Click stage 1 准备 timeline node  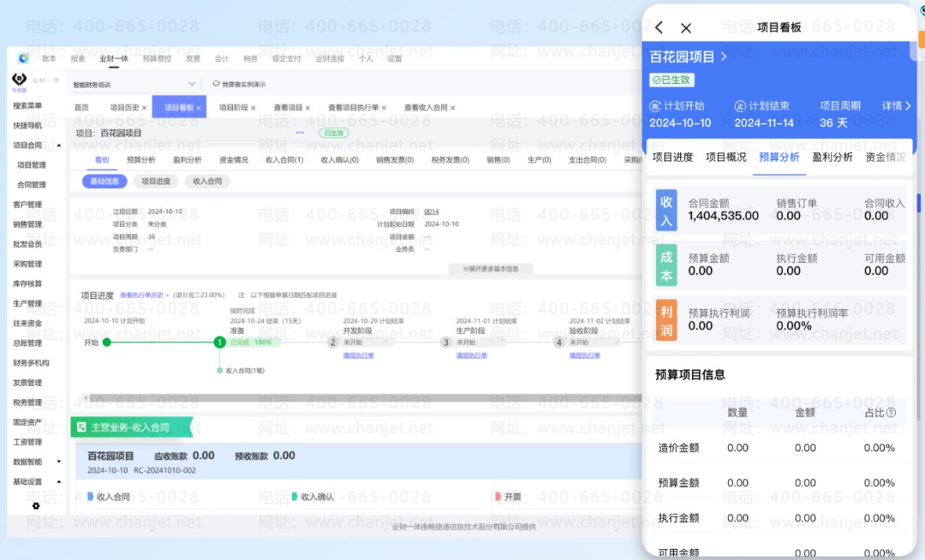point(220,342)
